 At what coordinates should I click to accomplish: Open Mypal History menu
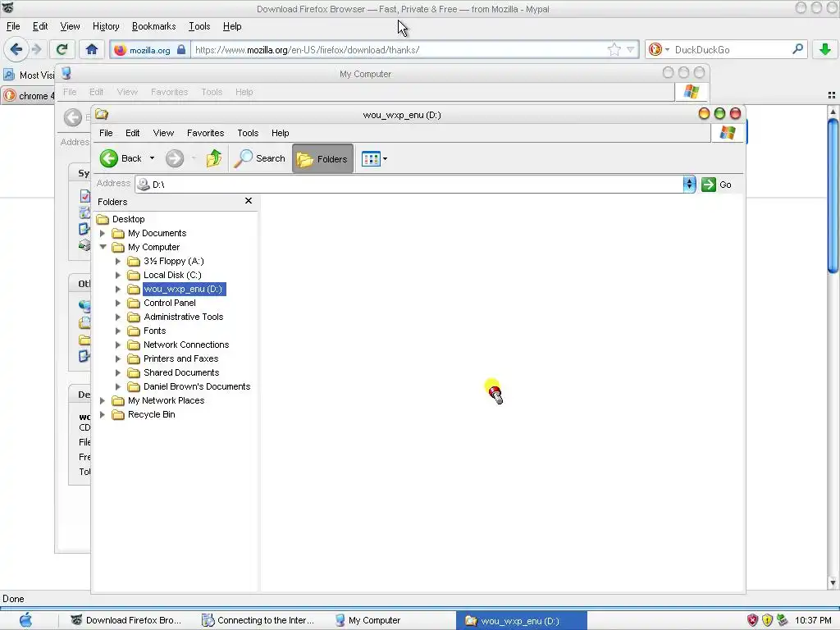(106, 26)
